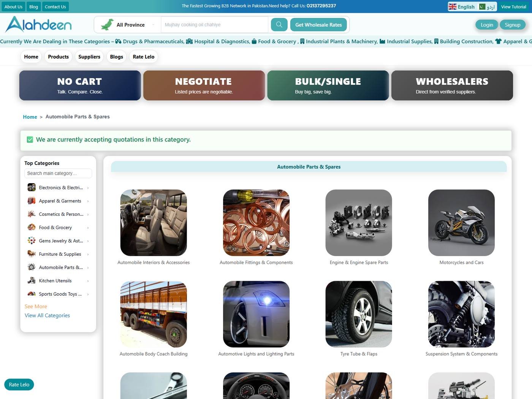
Task: Click the hospital icon beside Hospital & Diagnostics
Action: pyautogui.click(x=189, y=41)
